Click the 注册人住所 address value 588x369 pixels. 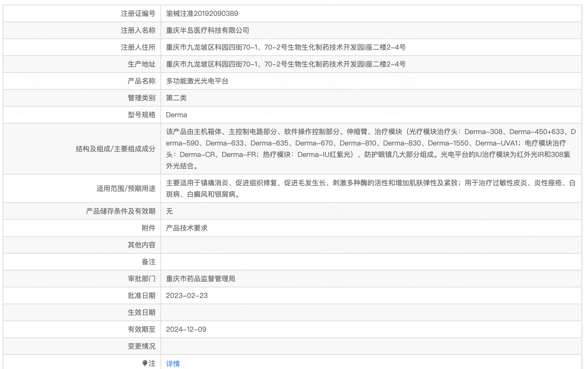click(x=286, y=47)
